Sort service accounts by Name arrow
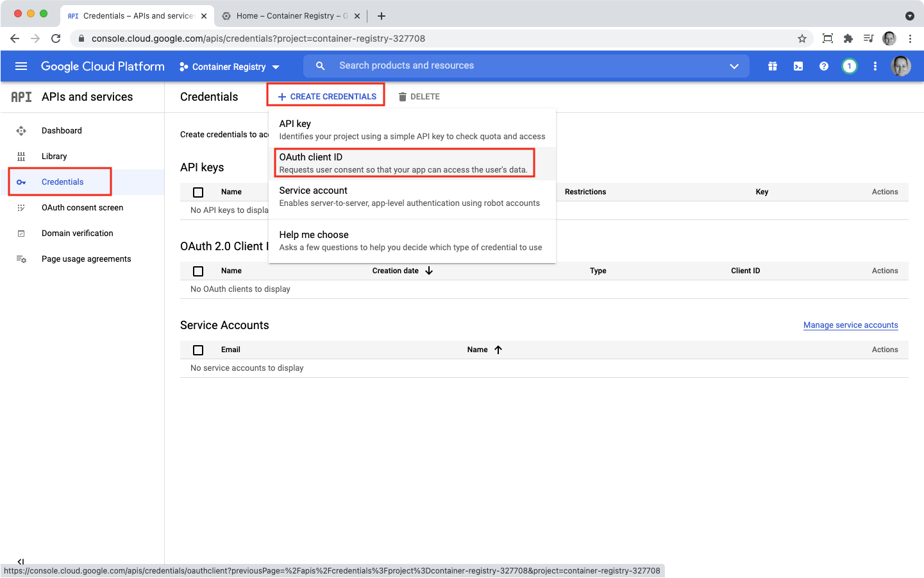Screen dimensions: 924x578 [x=498, y=350]
